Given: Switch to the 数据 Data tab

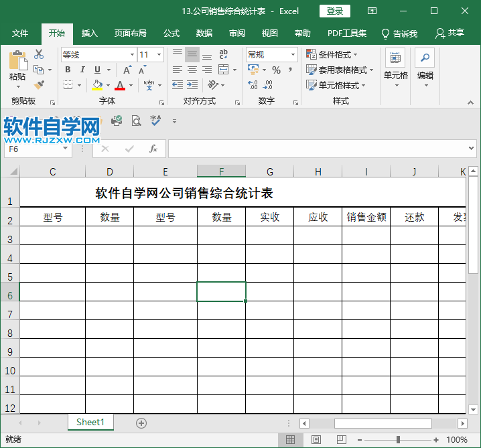Looking at the screenshot, I should point(204,33).
